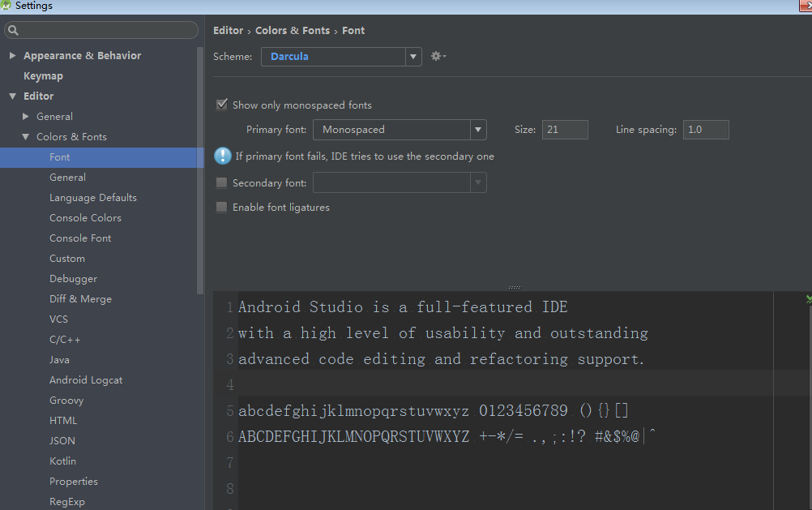Open Console Font settings

click(x=80, y=238)
